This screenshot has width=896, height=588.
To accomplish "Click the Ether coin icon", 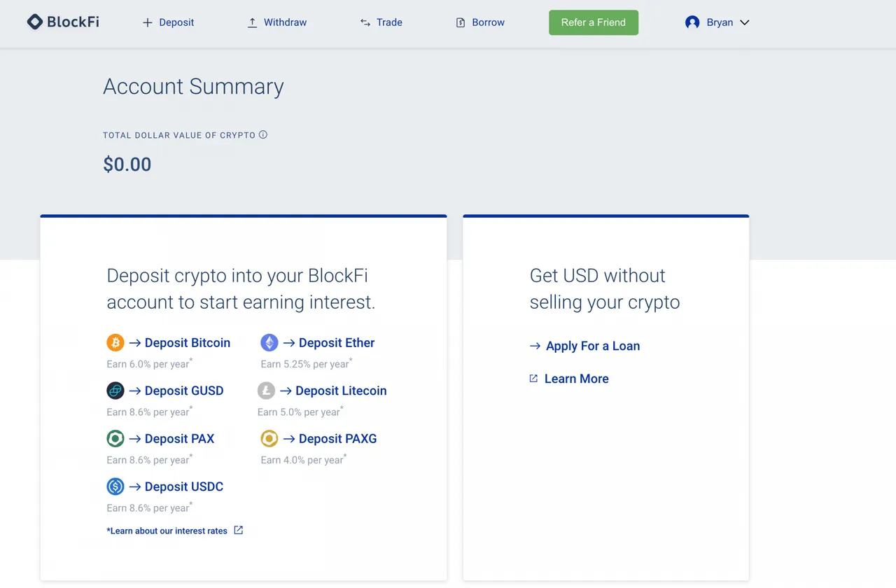I will coord(269,342).
